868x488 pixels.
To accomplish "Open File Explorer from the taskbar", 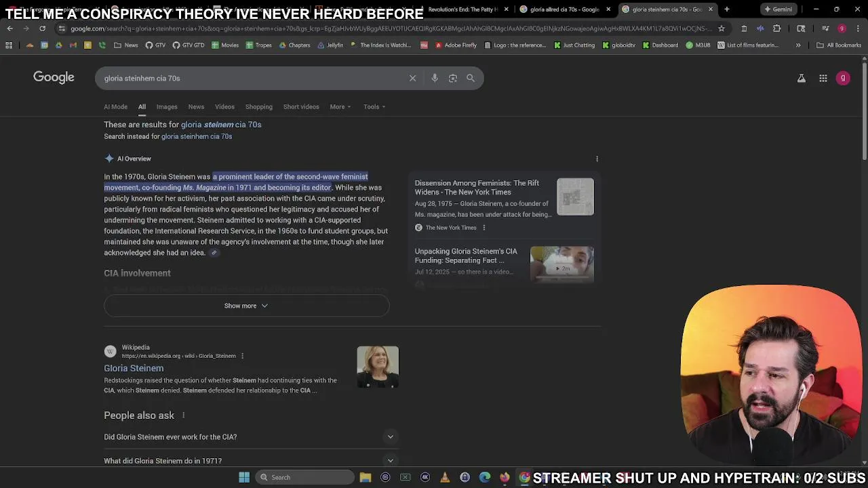I will [x=366, y=477].
